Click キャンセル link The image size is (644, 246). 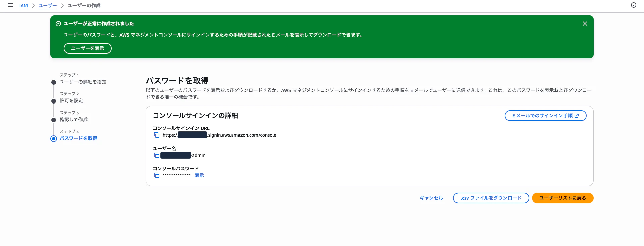(x=431, y=198)
